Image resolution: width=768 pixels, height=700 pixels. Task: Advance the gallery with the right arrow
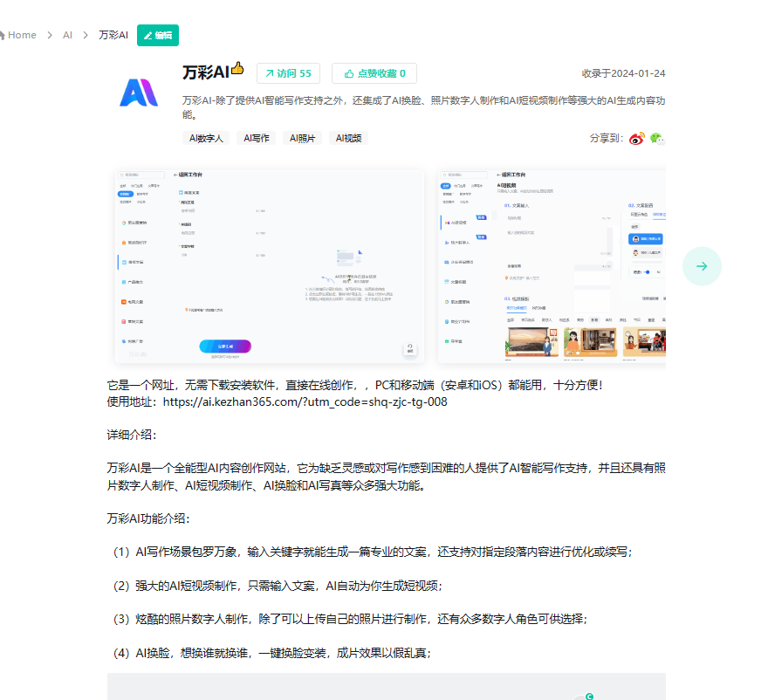click(702, 266)
